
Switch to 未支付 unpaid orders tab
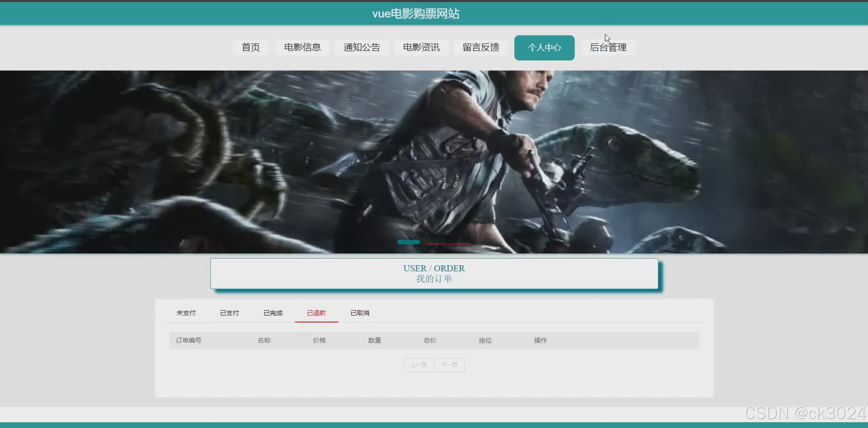pos(186,313)
